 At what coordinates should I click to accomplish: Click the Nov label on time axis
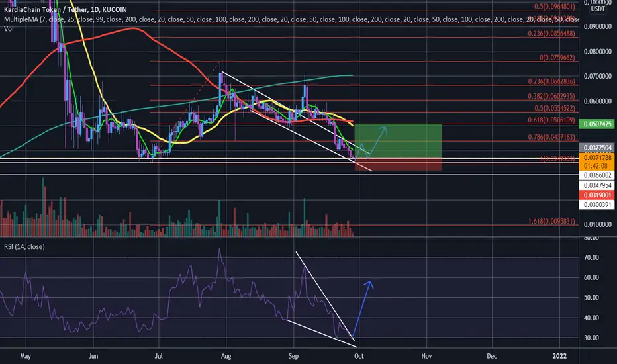point(426,356)
